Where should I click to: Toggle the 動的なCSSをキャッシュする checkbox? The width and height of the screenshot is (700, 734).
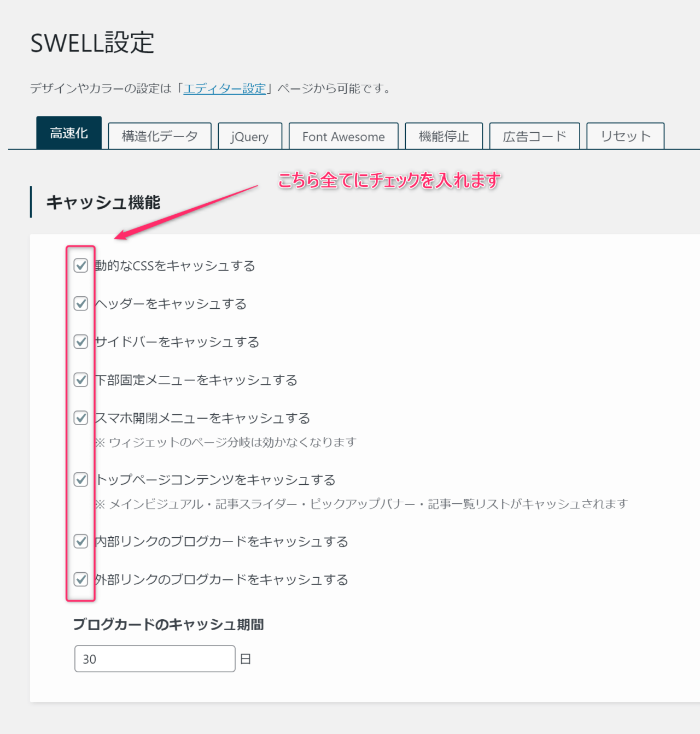tap(81, 266)
